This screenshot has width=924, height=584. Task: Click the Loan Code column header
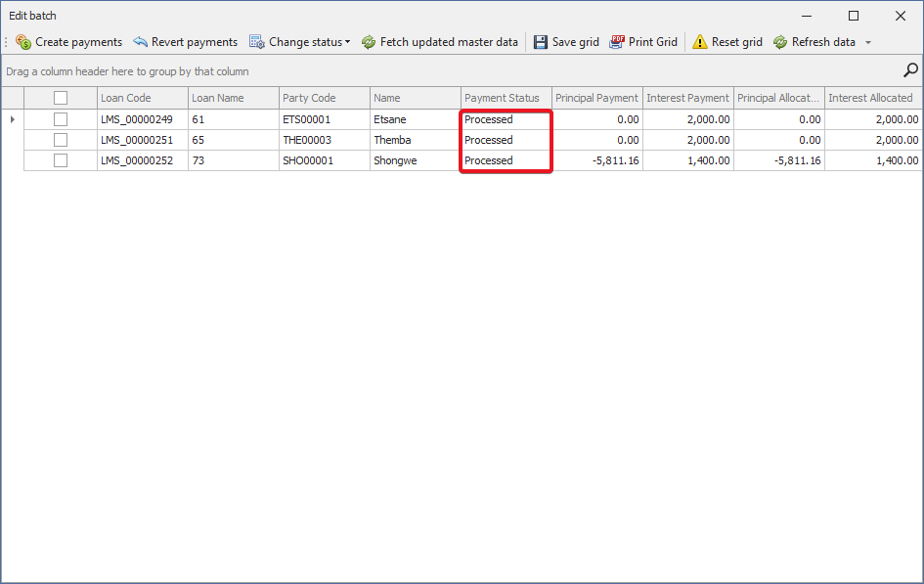coord(126,98)
